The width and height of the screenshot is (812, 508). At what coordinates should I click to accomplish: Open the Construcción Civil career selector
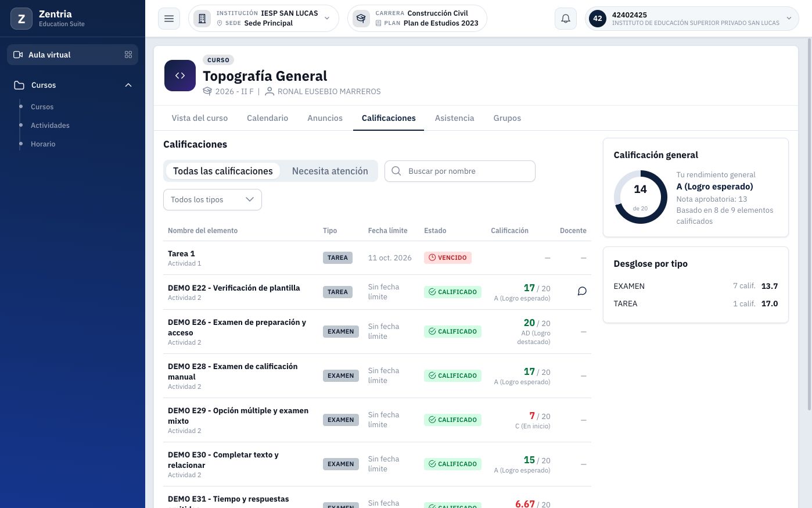coord(417,19)
